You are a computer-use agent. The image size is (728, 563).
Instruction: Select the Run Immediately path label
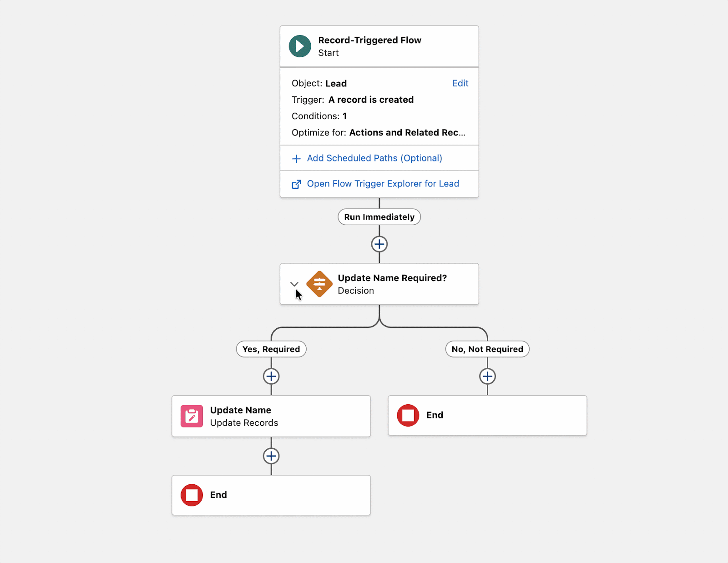tap(379, 217)
